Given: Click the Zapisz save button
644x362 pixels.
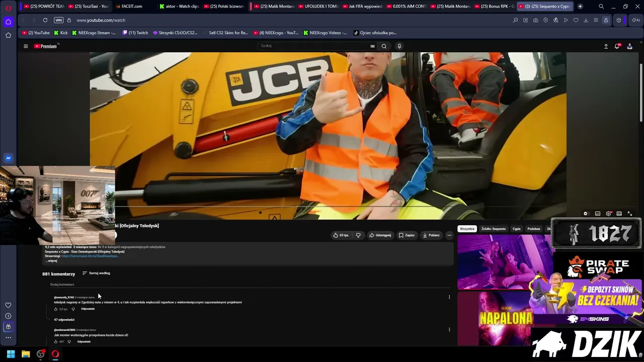Looking at the screenshot, I should pyautogui.click(x=407, y=235).
